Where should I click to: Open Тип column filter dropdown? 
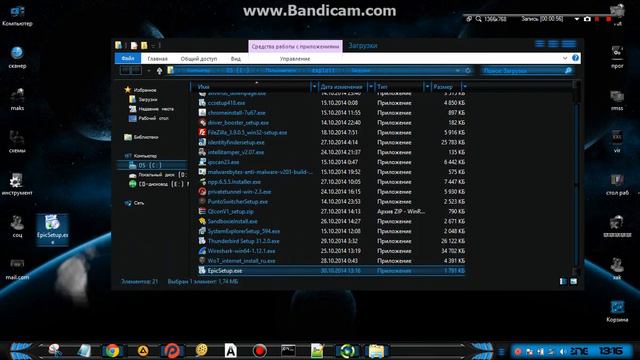coord(427,87)
